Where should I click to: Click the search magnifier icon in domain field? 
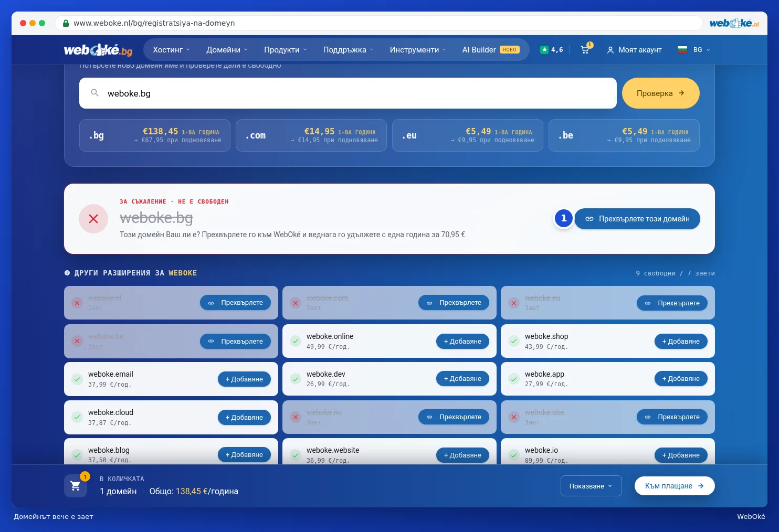click(95, 93)
